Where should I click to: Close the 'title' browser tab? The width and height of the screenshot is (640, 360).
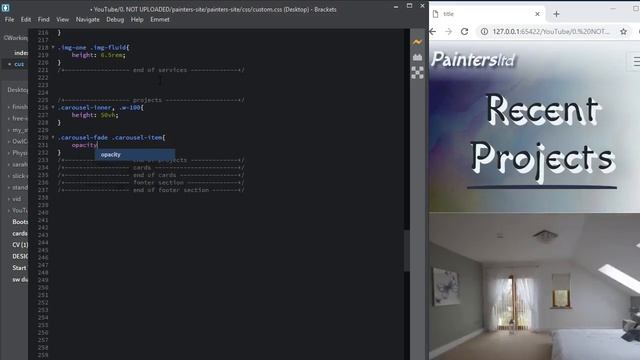coord(537,14)
